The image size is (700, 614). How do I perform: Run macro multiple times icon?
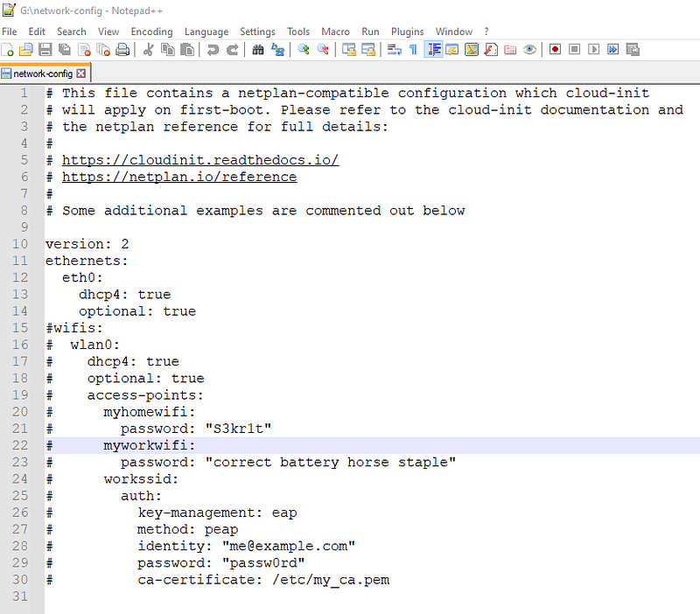click(613, 49)
